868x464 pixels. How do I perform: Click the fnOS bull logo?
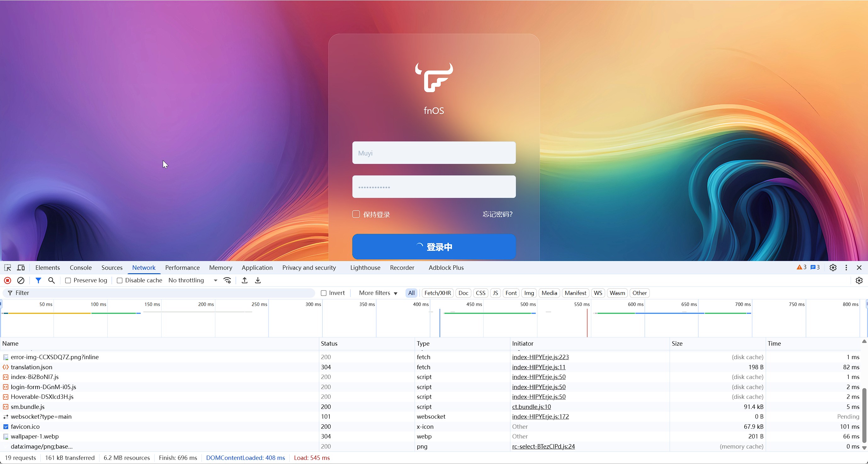434,77
